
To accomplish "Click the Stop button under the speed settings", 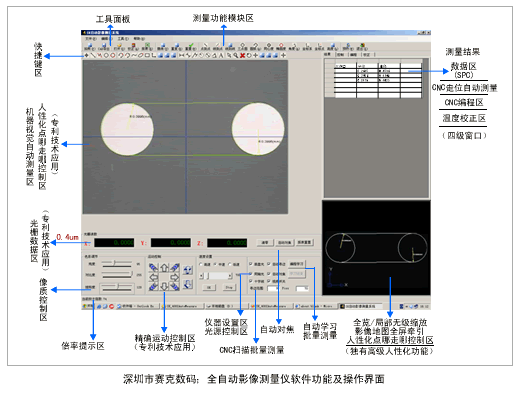I will point(229,287).
